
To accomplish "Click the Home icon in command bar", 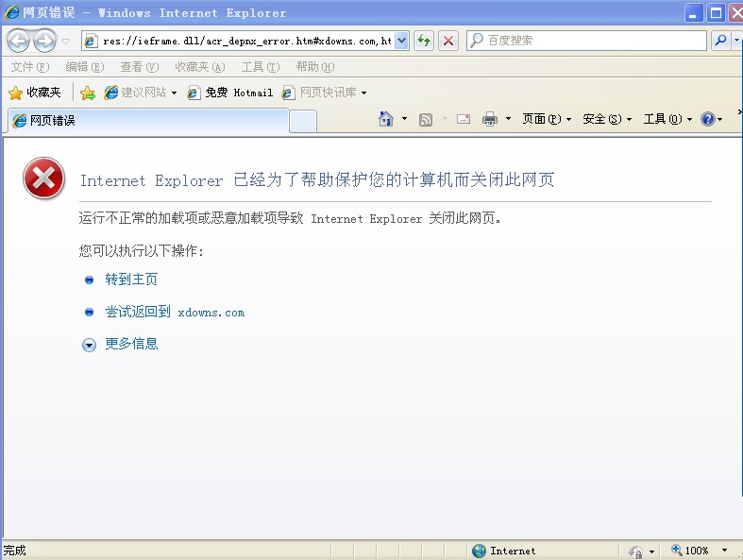I will [x=386, y=119].
